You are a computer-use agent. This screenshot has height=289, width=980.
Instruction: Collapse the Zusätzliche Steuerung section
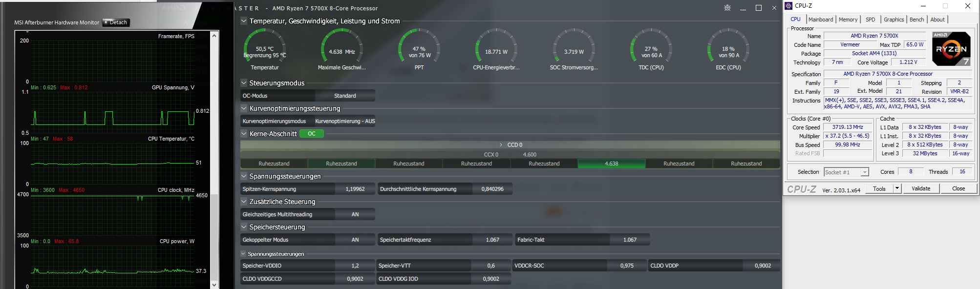pos(244,202)
